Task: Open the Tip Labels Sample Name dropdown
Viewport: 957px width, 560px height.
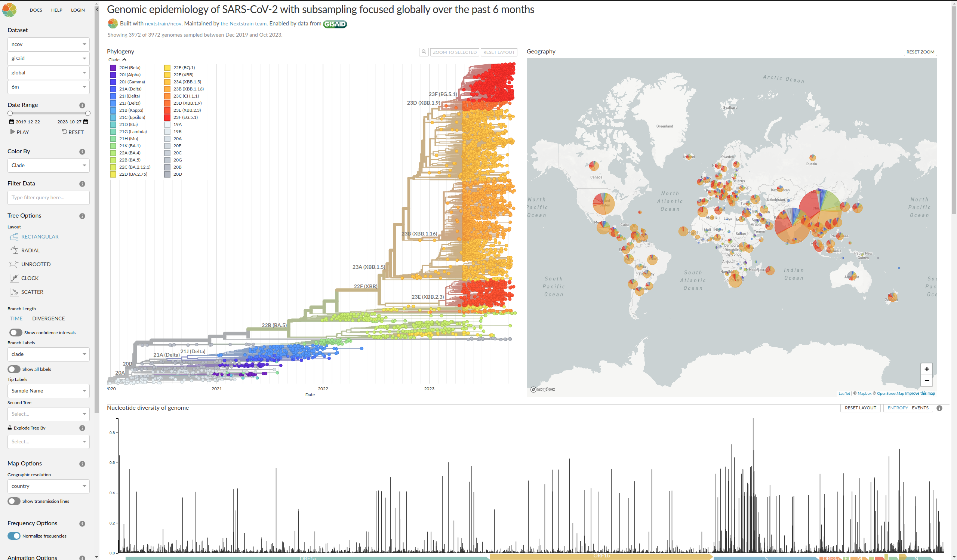Action: pyautogui.click(x=49, y=391)
